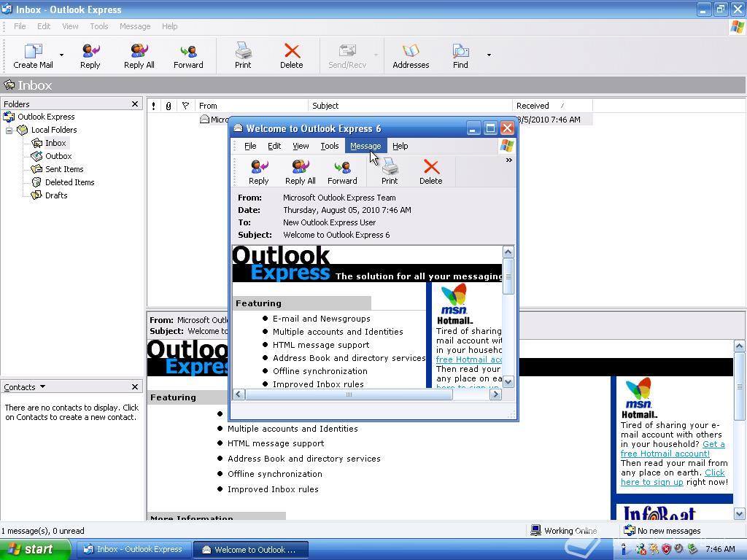The image size is (747, 560).
Task: Click preview pane scrollbar up arrow
Action: pyautogui.click(x=740, y=346)
